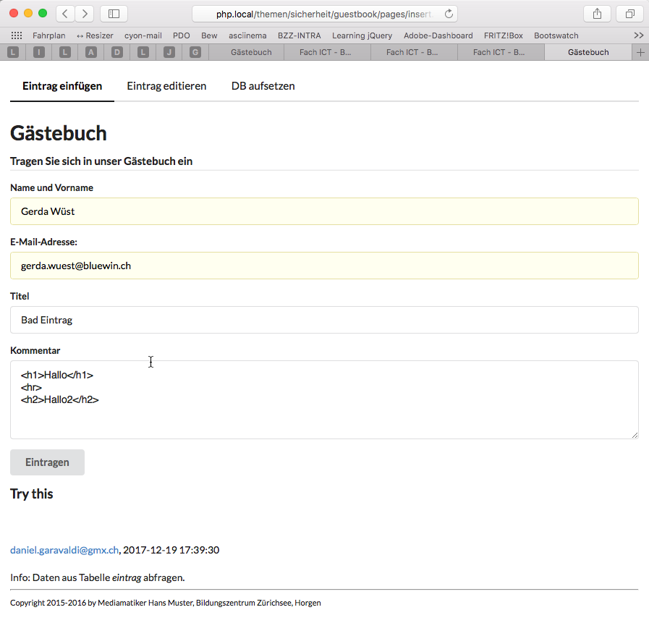Focus the E-Mail-Adresse input field

click(x=324, y=266)
